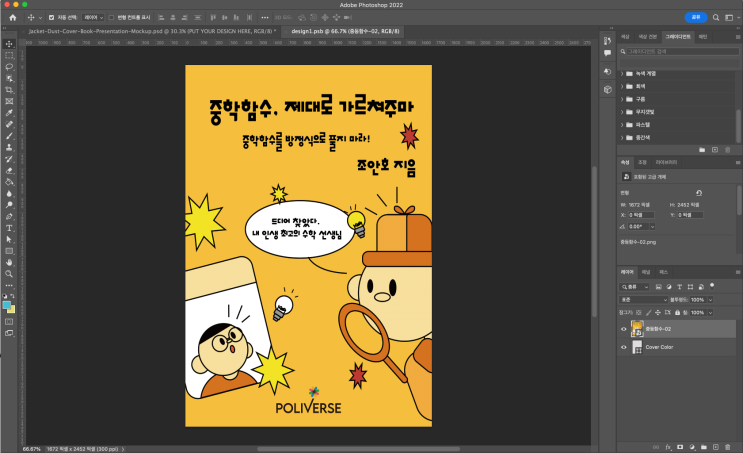
Task: Select the Move tool in the toolbox
Action: [9, 44]
